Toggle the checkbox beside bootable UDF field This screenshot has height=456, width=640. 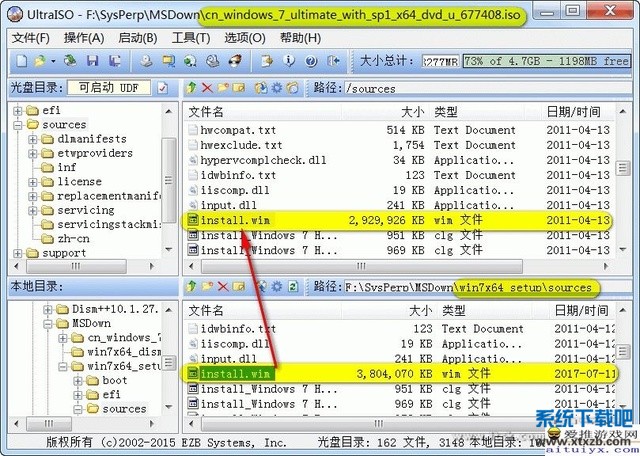coord(162,88)
